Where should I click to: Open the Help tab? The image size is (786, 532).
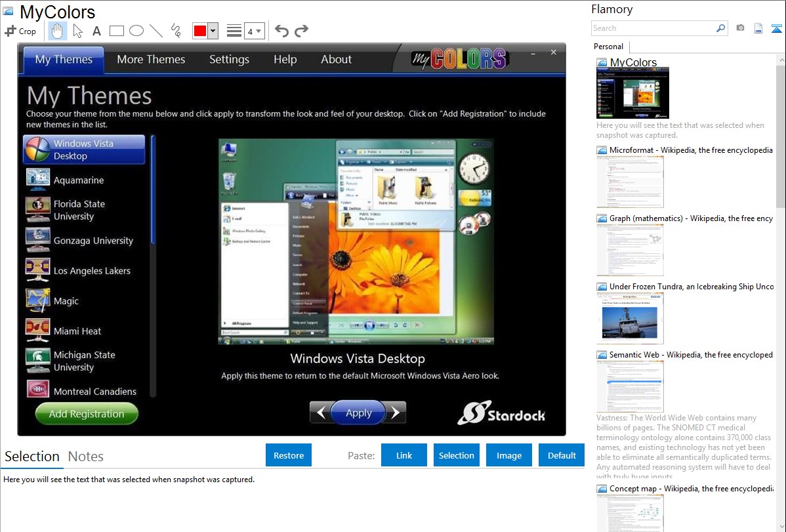point(285,59)
